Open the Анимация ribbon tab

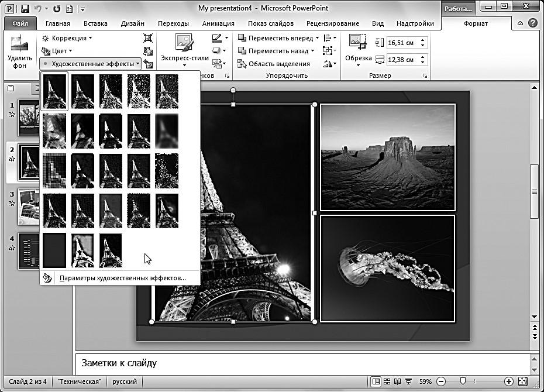click(x=218, y=23)
